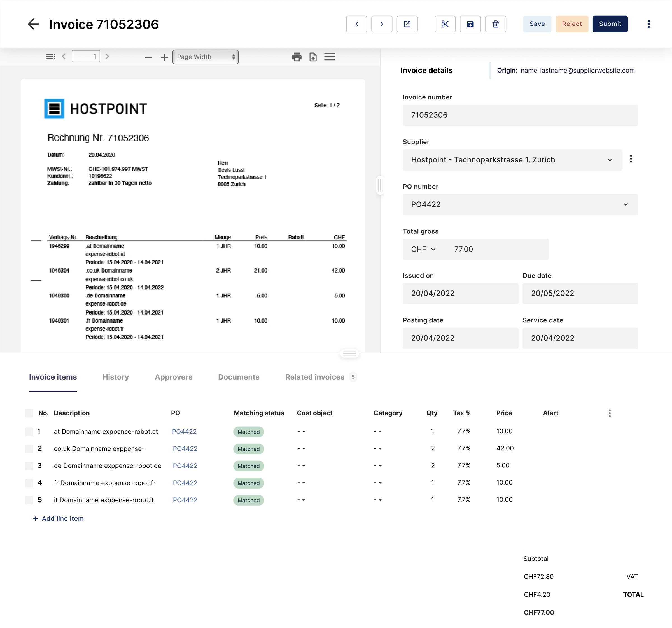Zoom in the PDF viewer
The height and width of the screenshot is (628, 672).
tap(164, 57)
